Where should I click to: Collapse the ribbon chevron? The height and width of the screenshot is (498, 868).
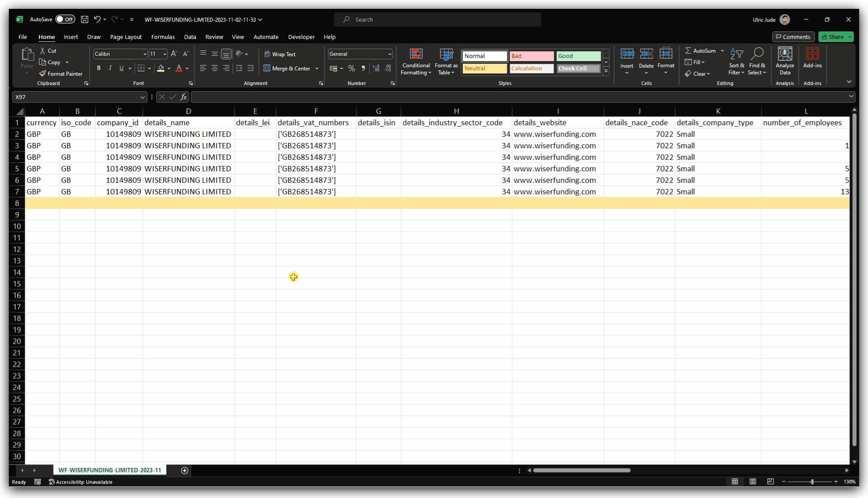[849, 82]
